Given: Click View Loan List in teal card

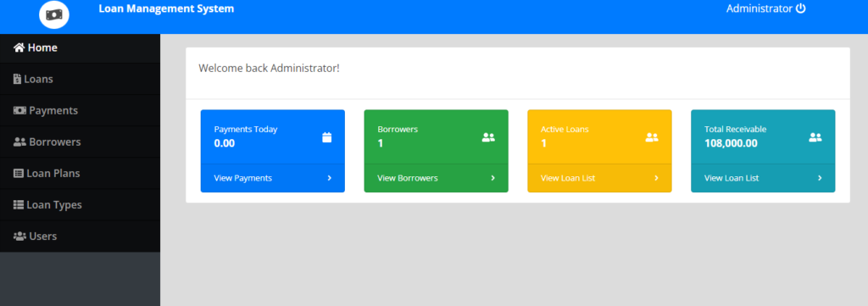Looking at the screenshot, I should coord(732,178).
